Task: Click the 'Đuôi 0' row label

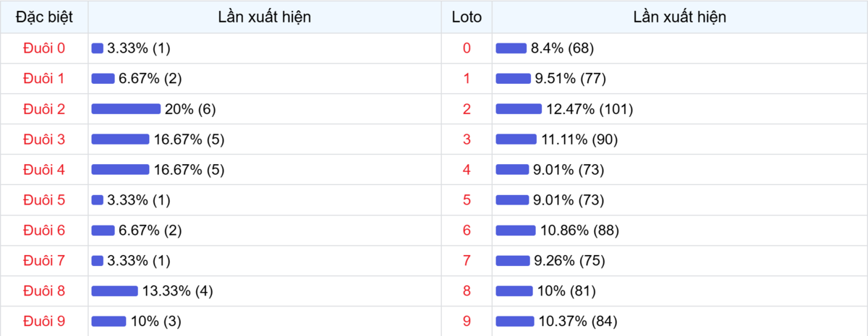Action: click(x=44, y=48)
